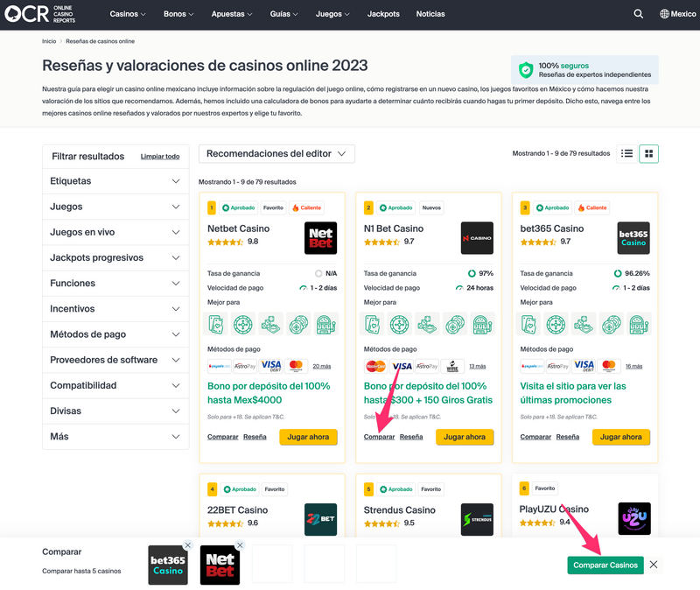Click the poker chips icon in N1 Bet Casino

454,325
